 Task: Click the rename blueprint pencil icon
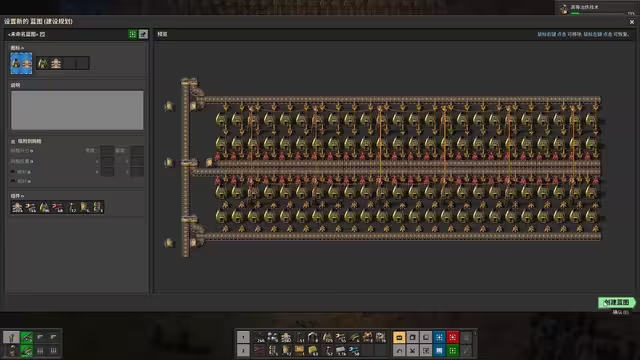point(42,34)
